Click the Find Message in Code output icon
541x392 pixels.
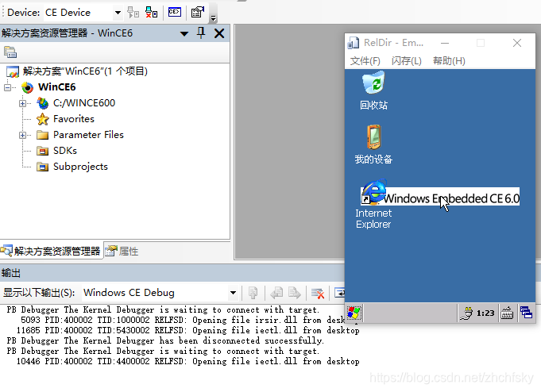253,293
